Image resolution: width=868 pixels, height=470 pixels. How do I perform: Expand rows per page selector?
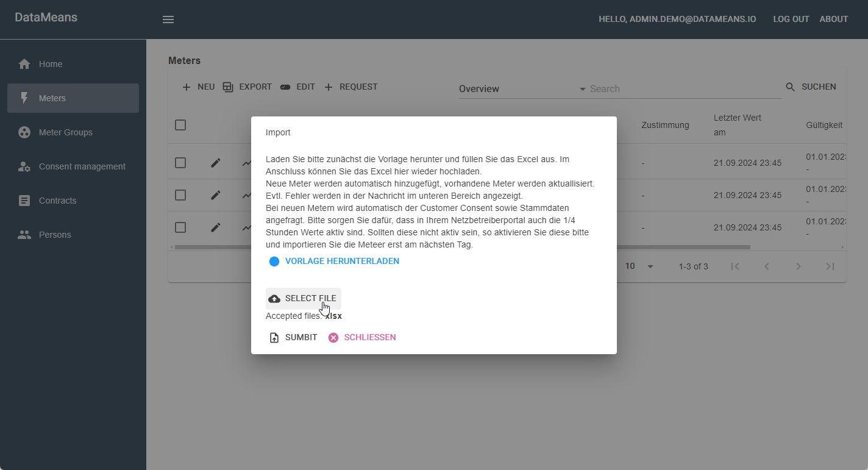(x=639, y=266)
